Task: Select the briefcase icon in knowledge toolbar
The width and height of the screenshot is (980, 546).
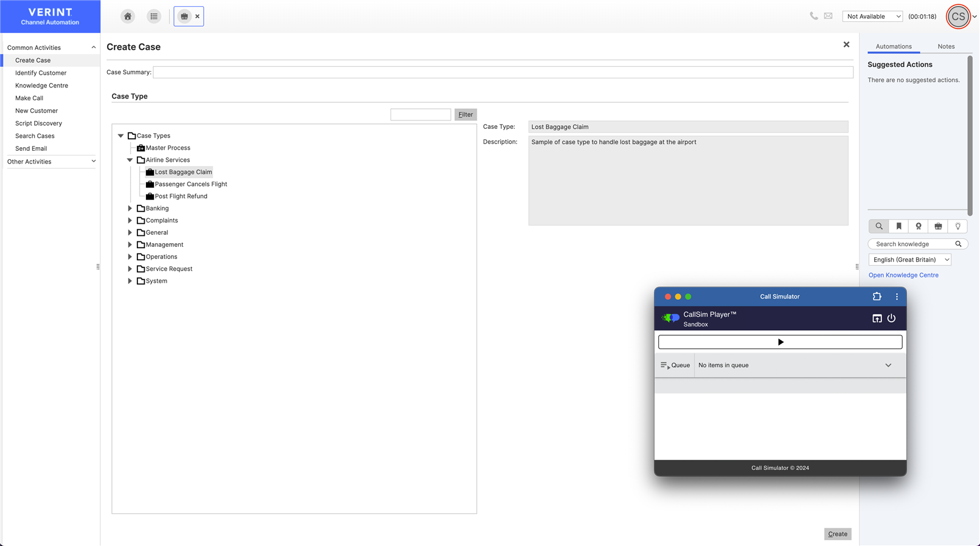Action: [938, 226]
